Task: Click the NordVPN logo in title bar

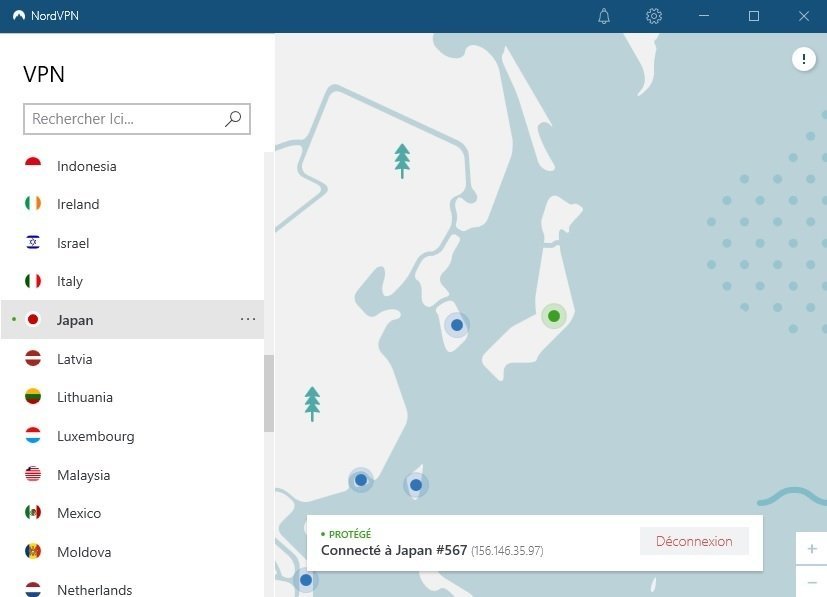Action: point(19,16)
